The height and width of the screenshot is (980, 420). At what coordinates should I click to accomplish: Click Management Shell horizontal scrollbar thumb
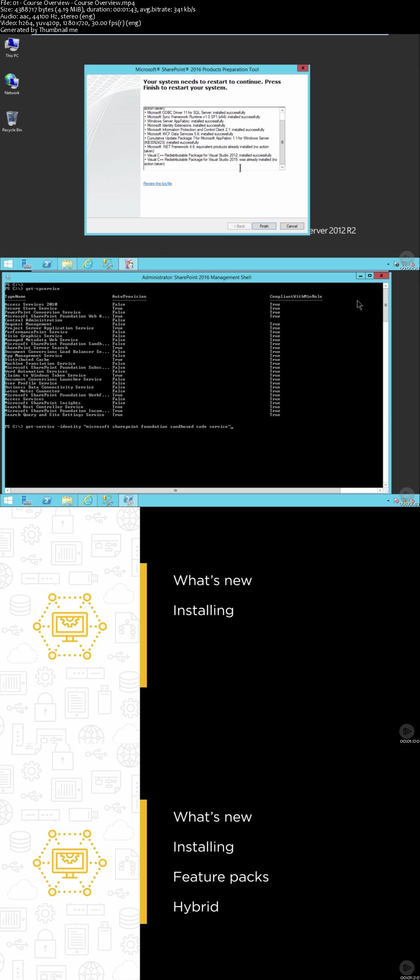pos(175,490)
